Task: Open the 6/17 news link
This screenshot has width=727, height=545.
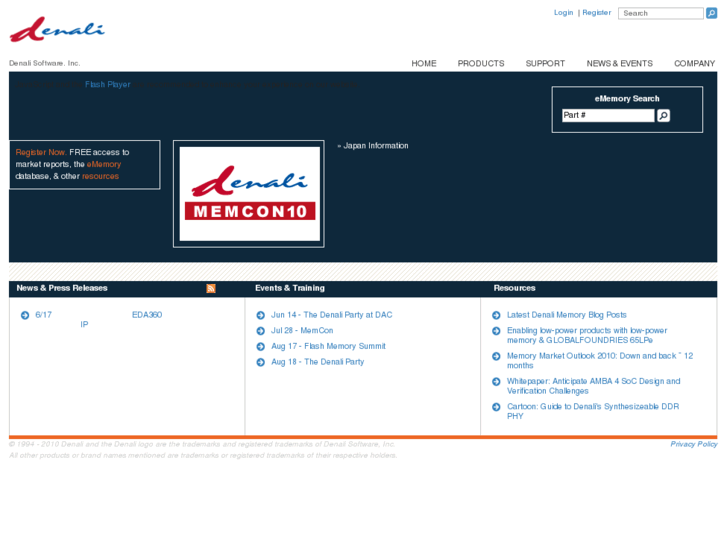Action: coord(44,315)
